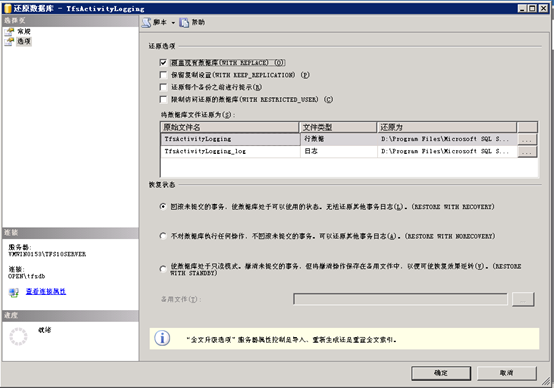Image resolution: width=554 pixels, height=388 pixels.
Task: Click the connection text OPEN\tfsdb
Action: [x=26, y=276]
